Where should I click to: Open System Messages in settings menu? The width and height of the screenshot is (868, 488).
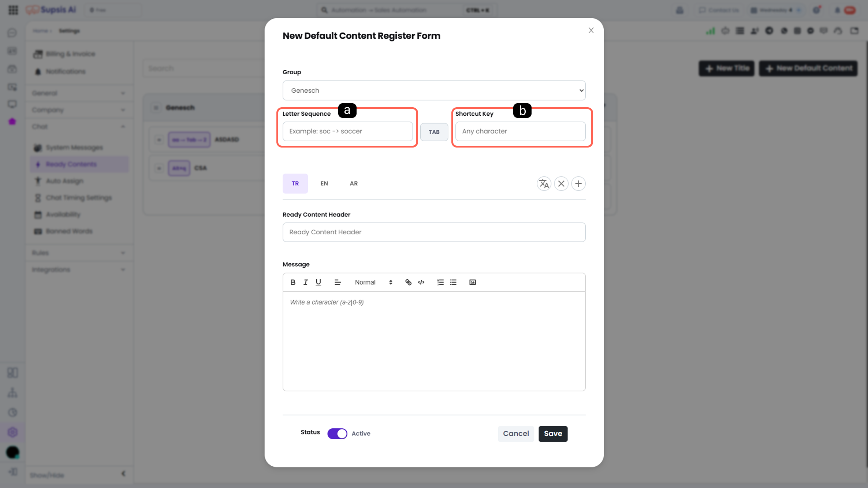tap(79, 148)
